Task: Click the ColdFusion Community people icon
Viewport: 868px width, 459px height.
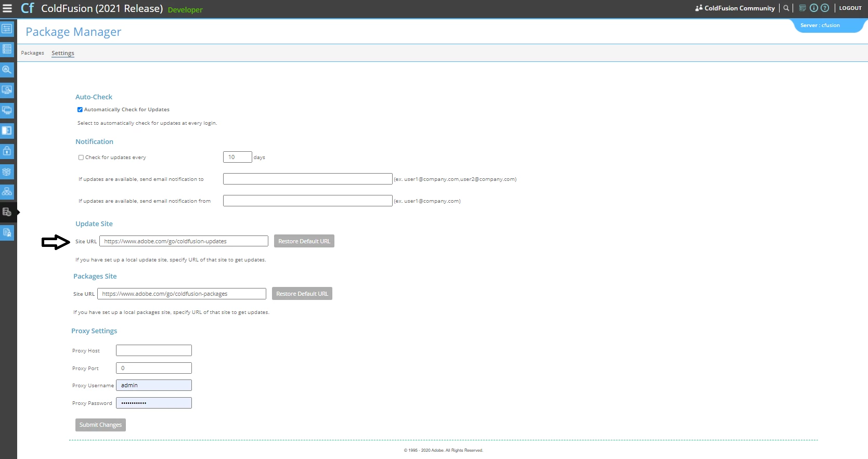Action: pos(699,8)
